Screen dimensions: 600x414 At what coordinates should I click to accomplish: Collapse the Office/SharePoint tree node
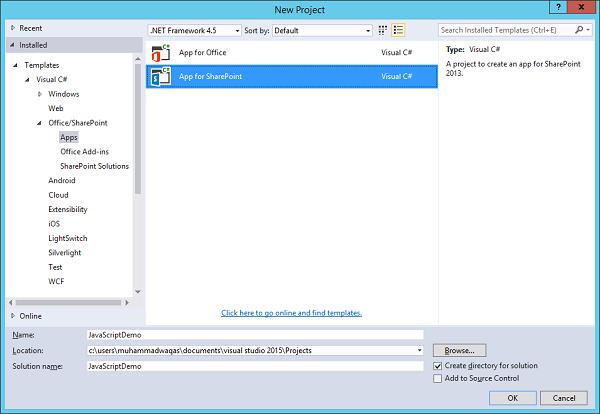[39, 123]
